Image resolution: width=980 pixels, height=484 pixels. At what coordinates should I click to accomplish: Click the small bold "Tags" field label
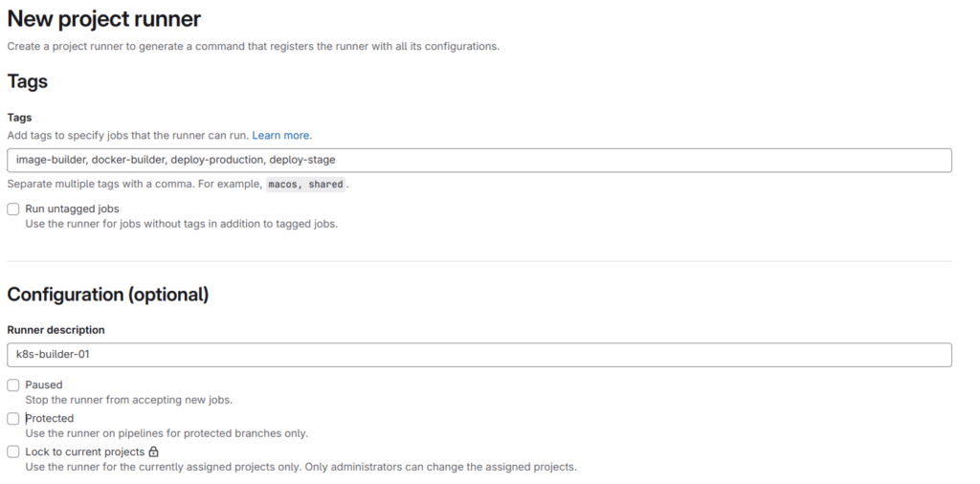pyautogui.click(x=19, y=118)
